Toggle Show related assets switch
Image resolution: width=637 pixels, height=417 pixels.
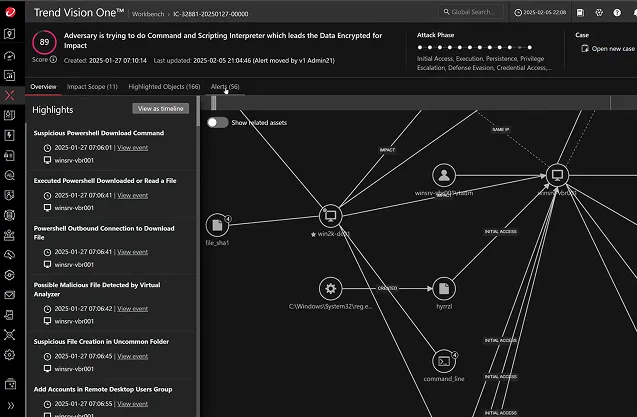point(217,122)
